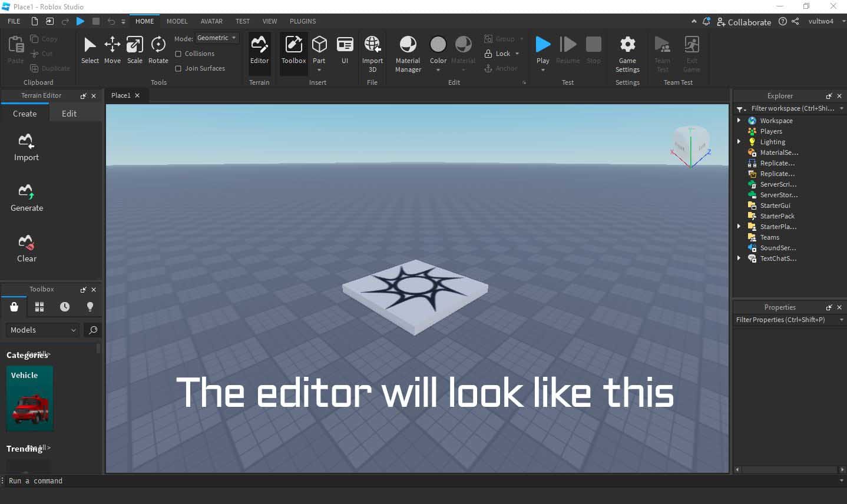
Task: Click the help question mark icon
Action: 782,21
